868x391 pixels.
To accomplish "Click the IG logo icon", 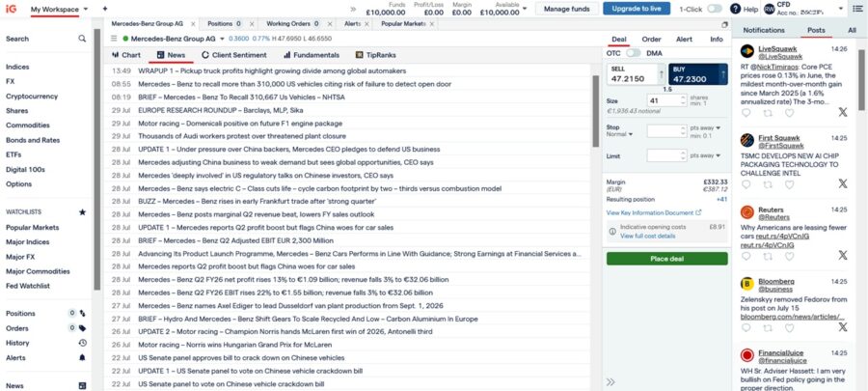I will click(11, 9).
